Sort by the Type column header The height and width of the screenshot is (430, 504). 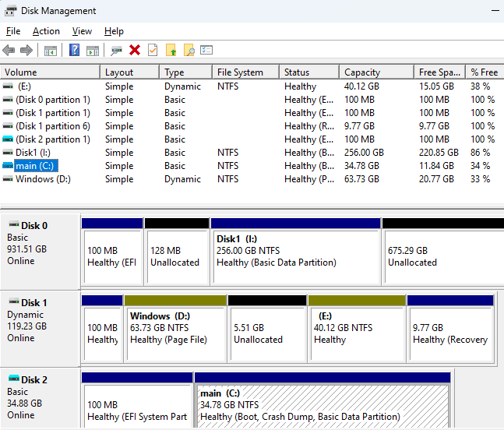click(x=185, y=72)
